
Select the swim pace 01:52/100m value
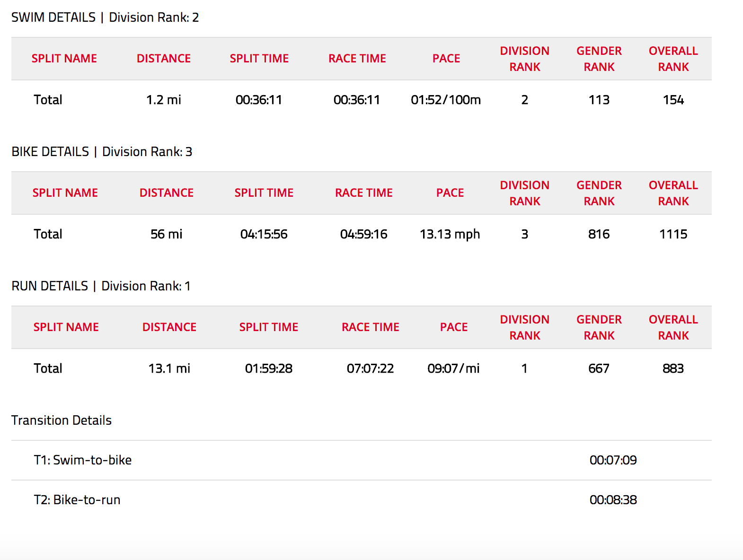point(445,100)
